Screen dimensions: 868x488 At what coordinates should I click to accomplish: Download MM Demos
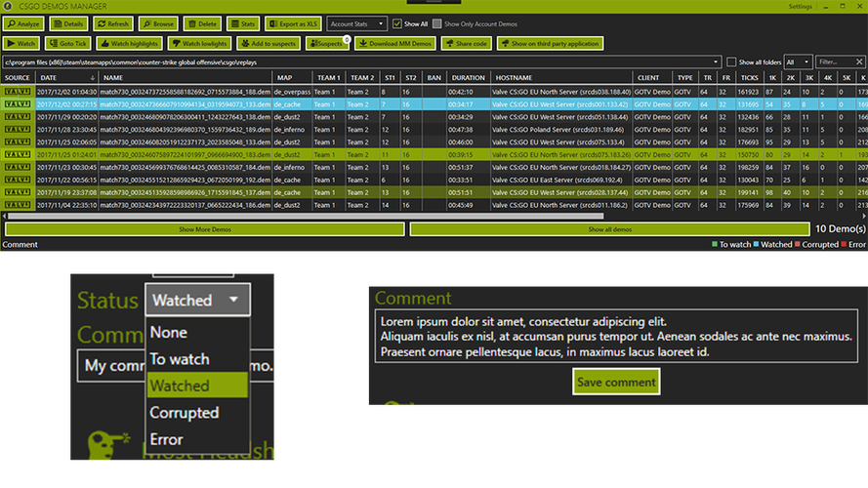(395, 43)
